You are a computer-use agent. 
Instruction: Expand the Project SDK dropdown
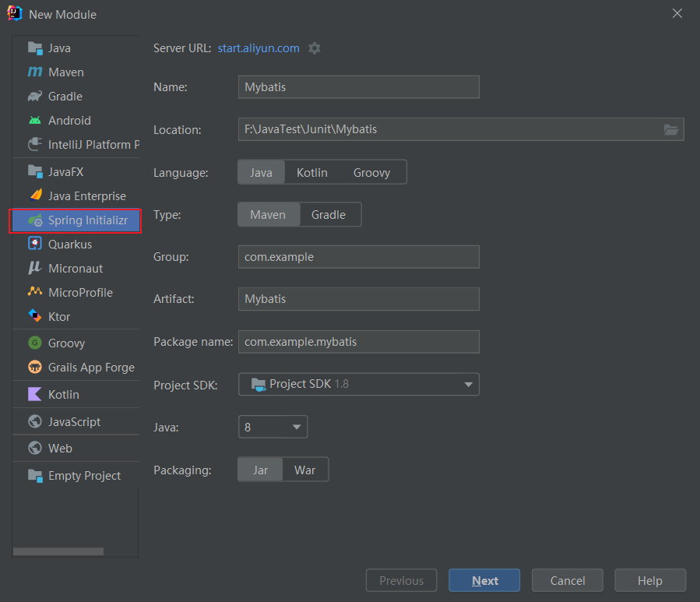(x=468, y=384)
